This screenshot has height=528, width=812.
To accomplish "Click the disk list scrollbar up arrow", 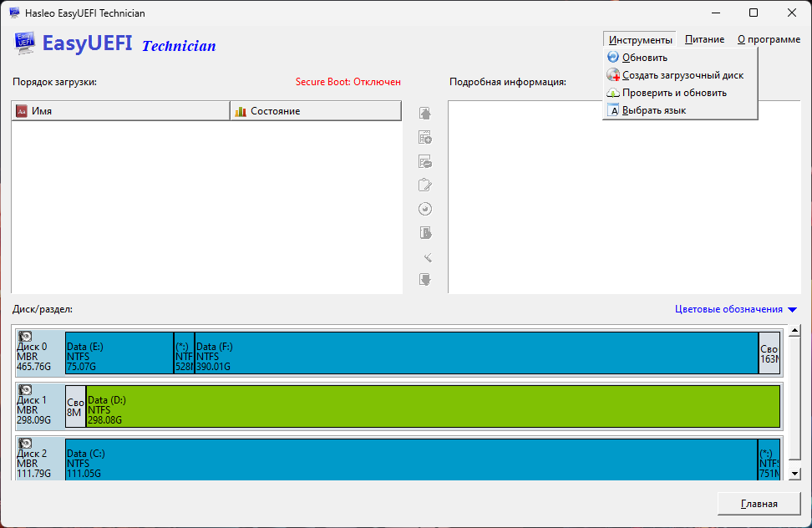I will pos(795,330).
